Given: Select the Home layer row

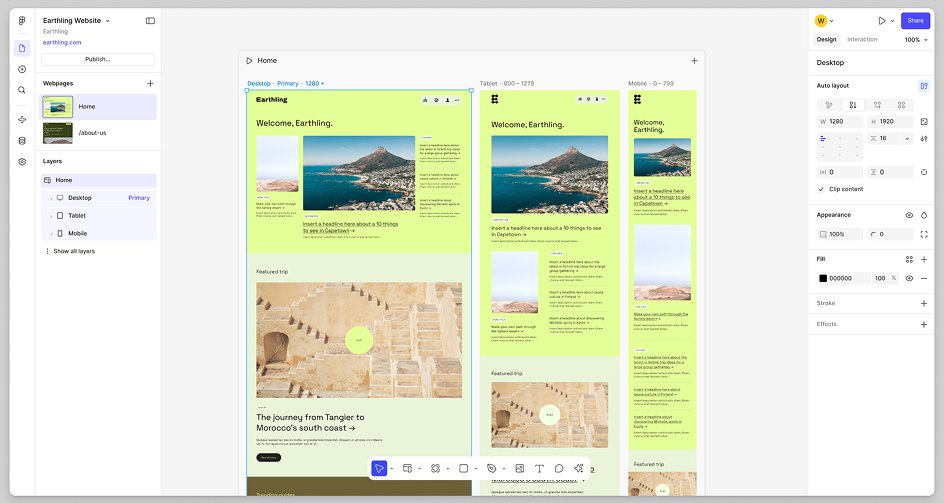Looking at the screenshot, I should coord(99,180).
